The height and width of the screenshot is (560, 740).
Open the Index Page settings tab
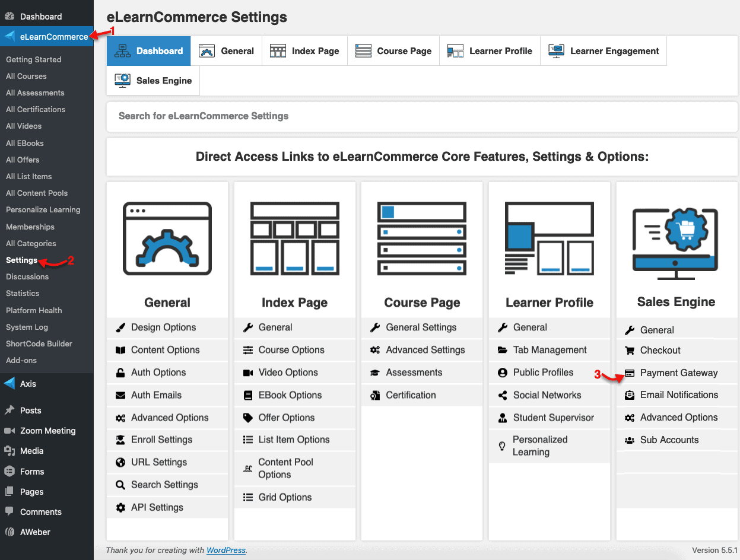pyautogui.click(x=304, y=51)
